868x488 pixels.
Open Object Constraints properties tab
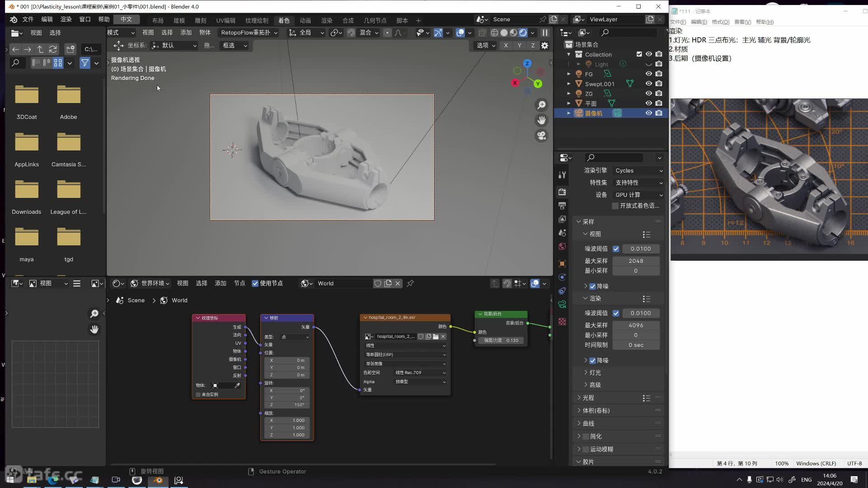[562, 291]
